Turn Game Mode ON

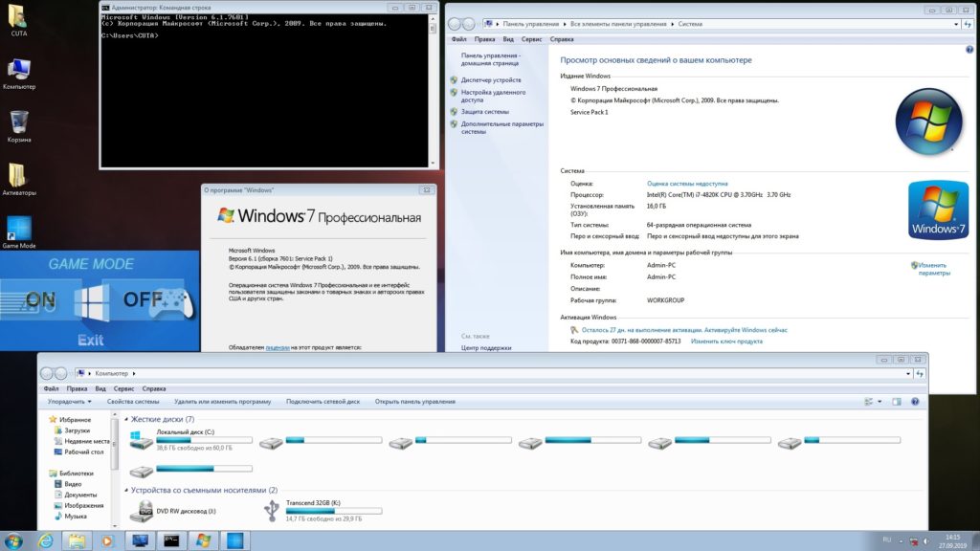tap(40, 299)
